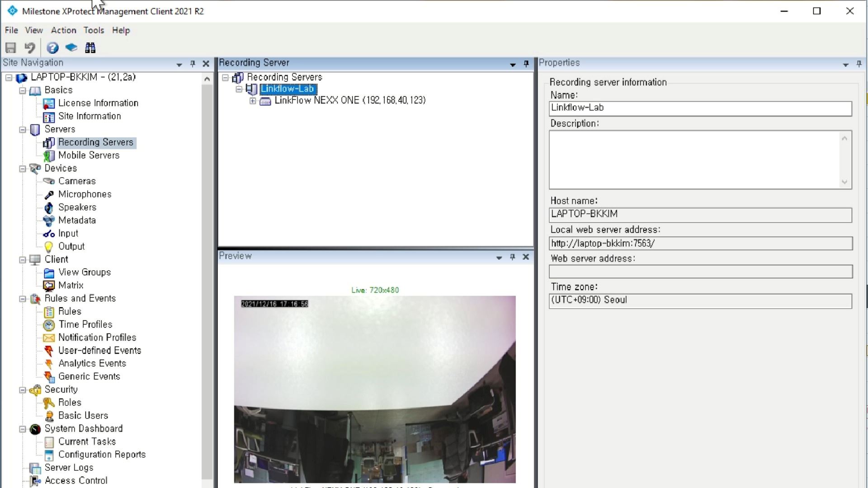Viewport: 868px width, 488px height.
Task: Open the Help question-mark toolbar icon
Action: click(52, 47)
